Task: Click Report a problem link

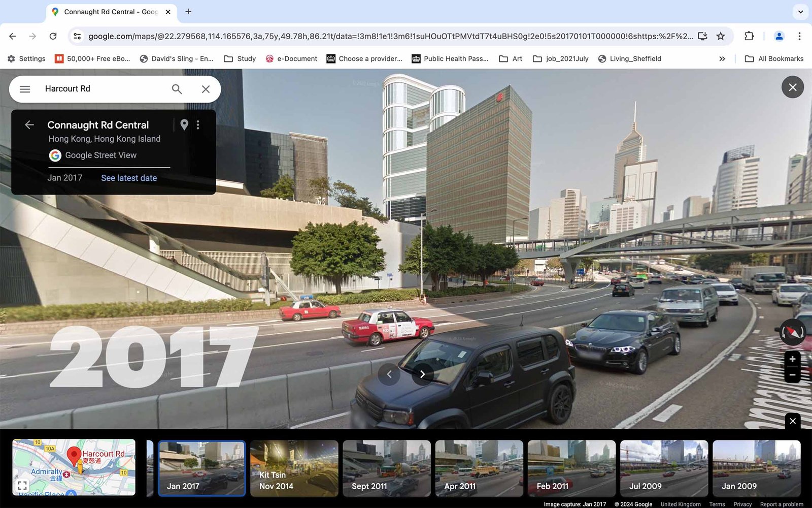Action: coord(782,504)
